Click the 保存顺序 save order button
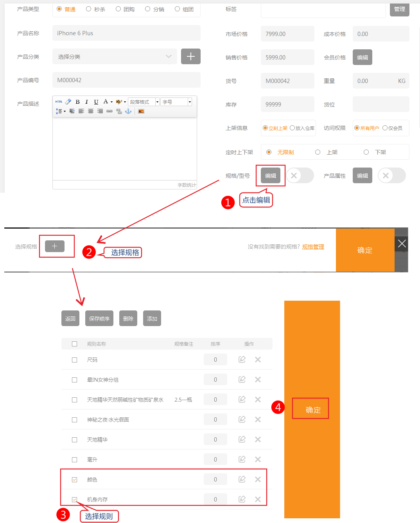This screenshot has width=420, height=523. [x=99, y=318]
